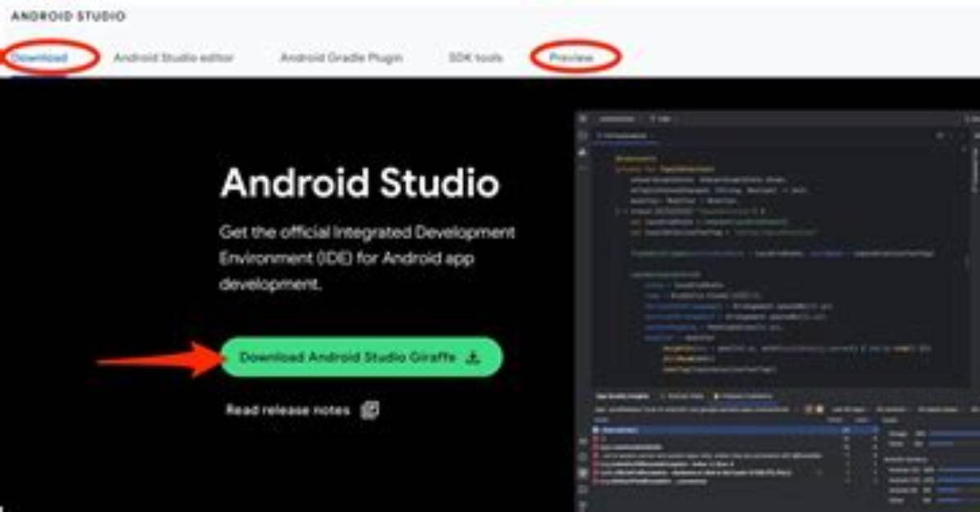Click the large Android Studio heading

coord(359,184)
